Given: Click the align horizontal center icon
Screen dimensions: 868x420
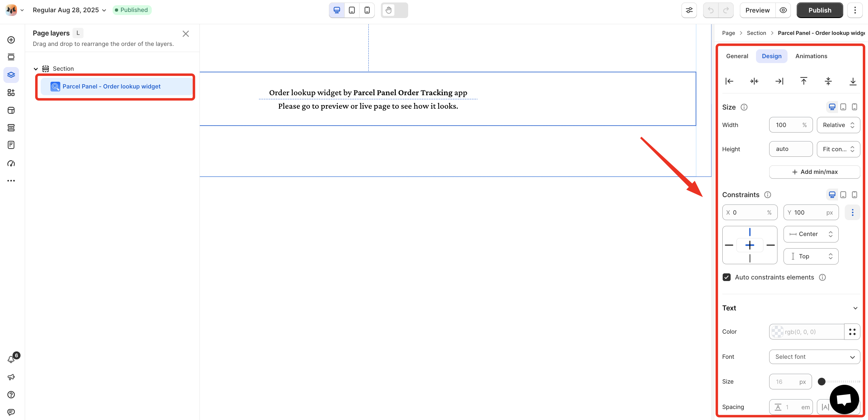Looking at the screenshot, I should 754,81.
